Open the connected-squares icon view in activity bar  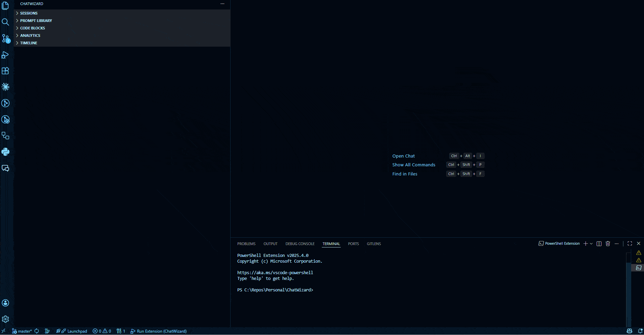pyautogui.click(x=5, y=136)
